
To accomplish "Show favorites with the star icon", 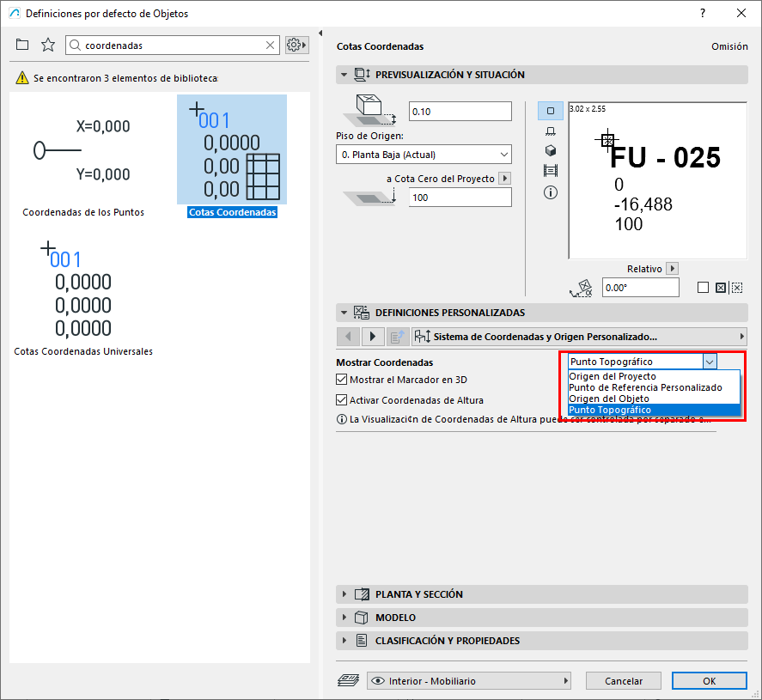I will coord(47,45).
